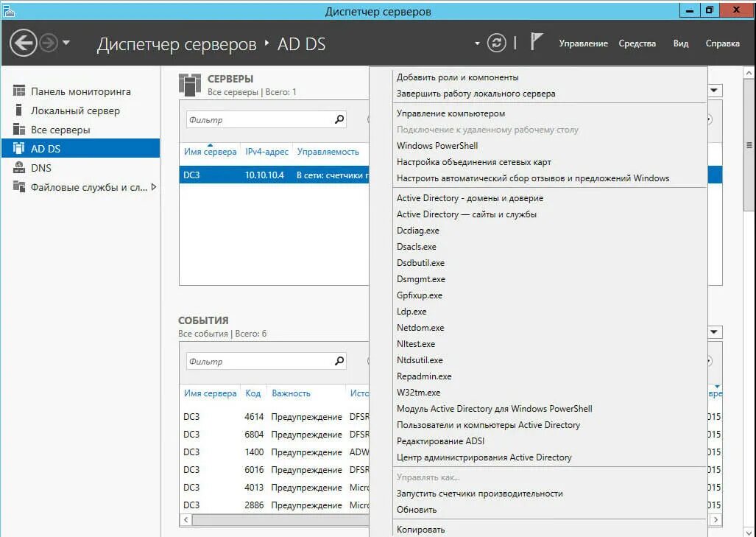Screen dimensions: 756x537
Task: Open navigation history dropdown arrow
Action: [x=66, y=43]
